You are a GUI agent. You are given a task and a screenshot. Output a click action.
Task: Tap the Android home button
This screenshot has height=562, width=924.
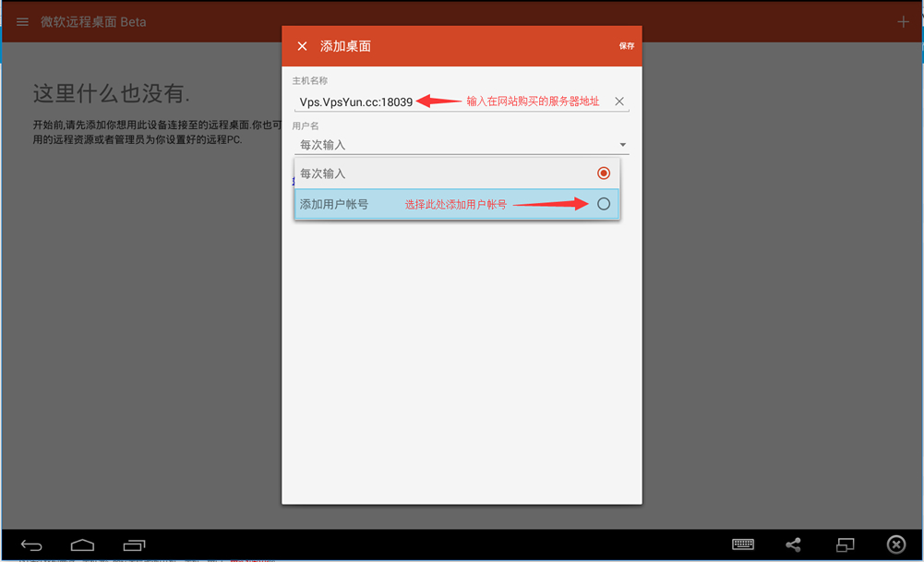(83, 544)
